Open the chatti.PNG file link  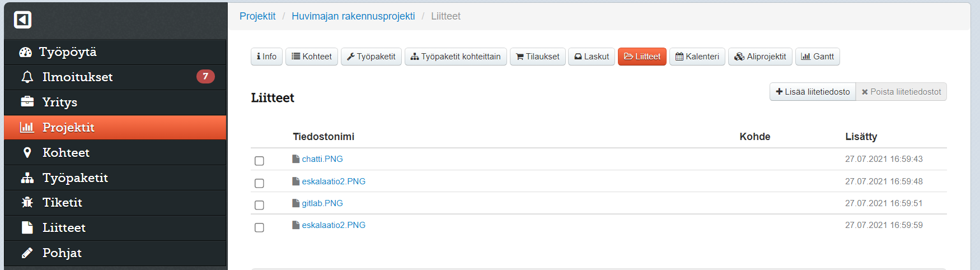(322, 159)
